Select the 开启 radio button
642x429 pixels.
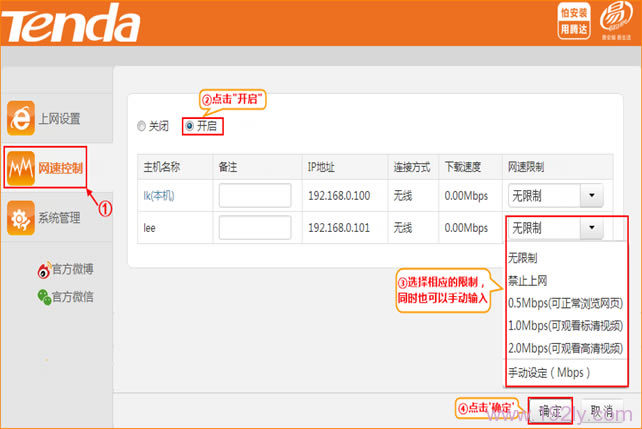pyautogui.click(x=190, y=127)
